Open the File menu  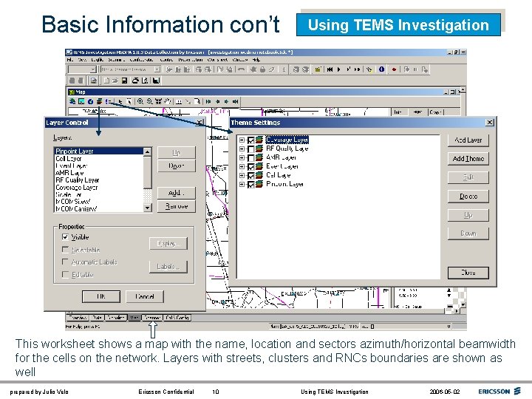click(70, 60)
